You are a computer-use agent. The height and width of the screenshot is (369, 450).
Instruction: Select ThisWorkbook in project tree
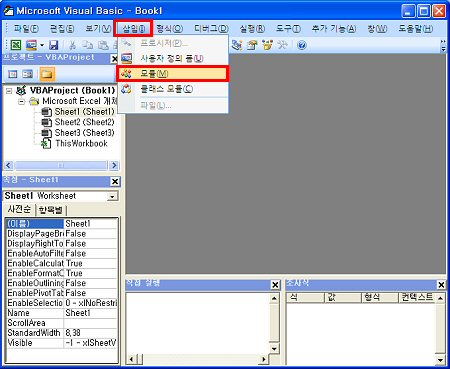coord(81,144)
